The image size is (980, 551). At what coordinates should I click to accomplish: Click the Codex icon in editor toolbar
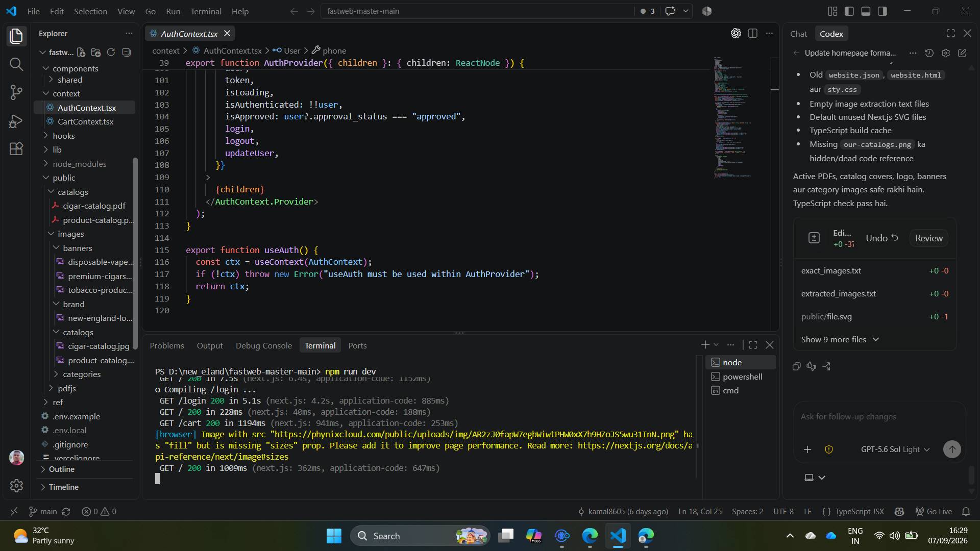pyautogui.click(x=736, y=34)
